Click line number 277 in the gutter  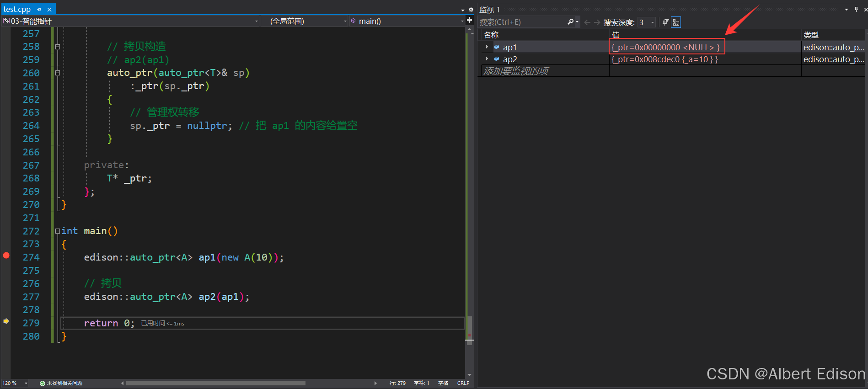click(x=31, y=297)
